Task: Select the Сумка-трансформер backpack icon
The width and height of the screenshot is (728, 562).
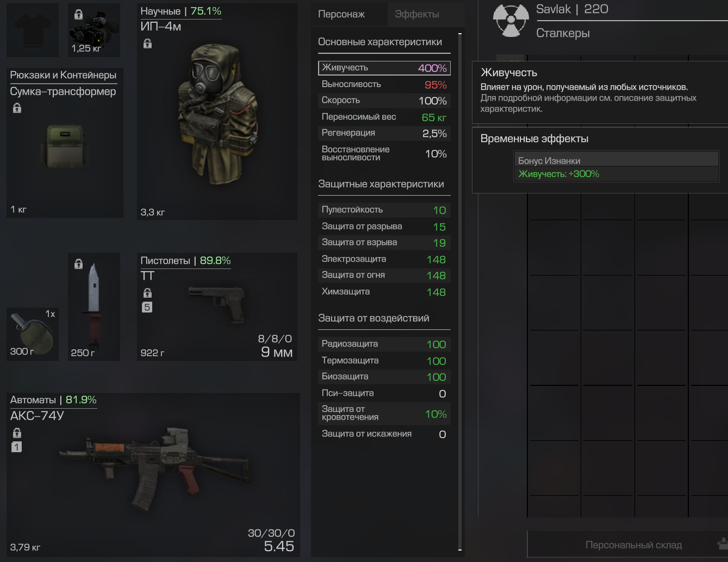Action: point(65,146)
